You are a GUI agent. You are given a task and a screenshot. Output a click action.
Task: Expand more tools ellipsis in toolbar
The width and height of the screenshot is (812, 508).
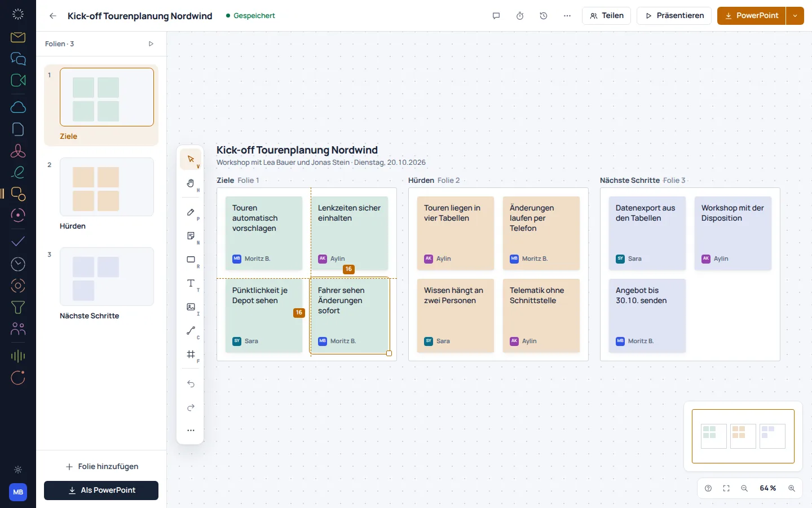(x=191, y=430)
